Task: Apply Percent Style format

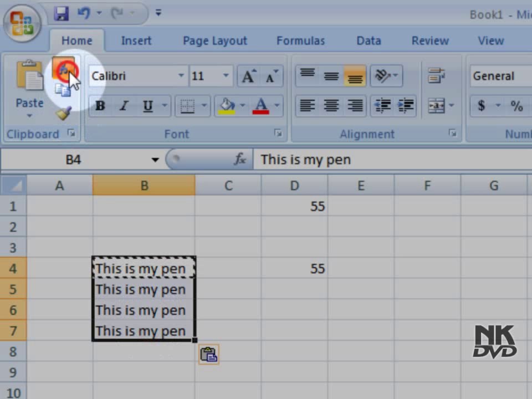Action: tap(516, 106)
